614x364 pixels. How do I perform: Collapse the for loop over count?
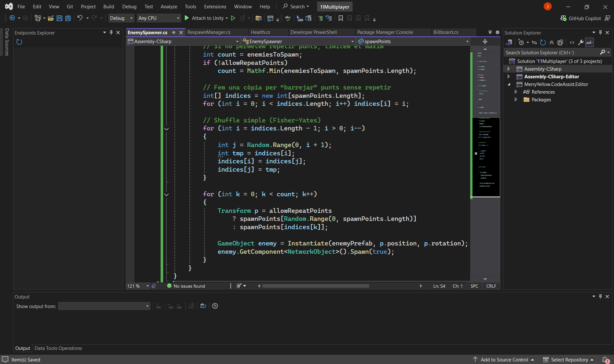[x=166, y=194]
